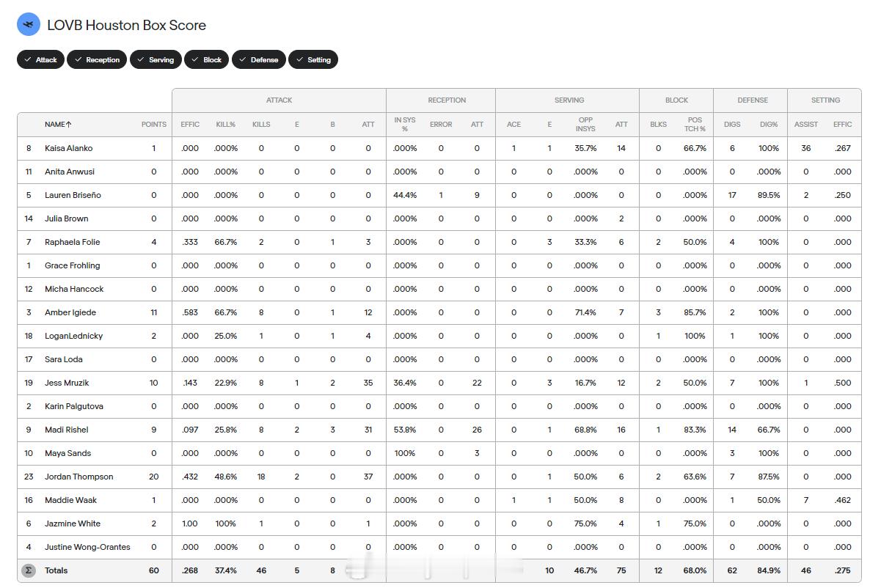The height and width of the screenshot is (588, 870).
Task: Select player Raphaela Folie
Action: point(72,242)
